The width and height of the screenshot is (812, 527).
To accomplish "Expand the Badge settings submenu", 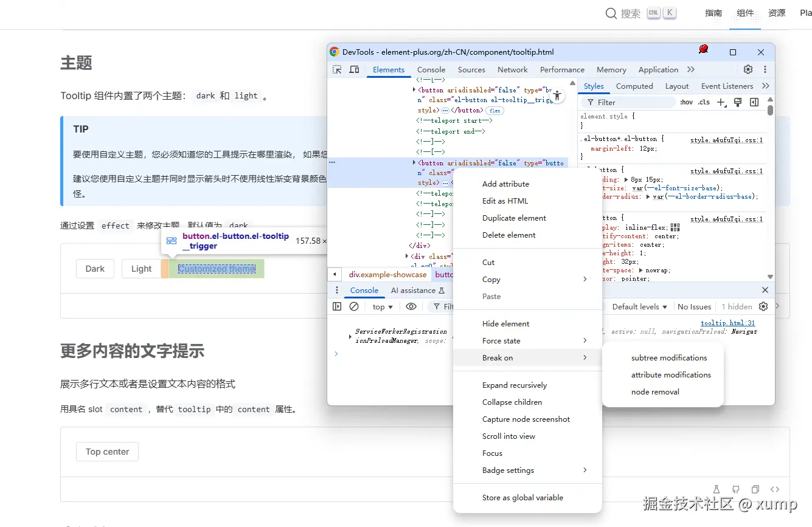I will (527, 470).
